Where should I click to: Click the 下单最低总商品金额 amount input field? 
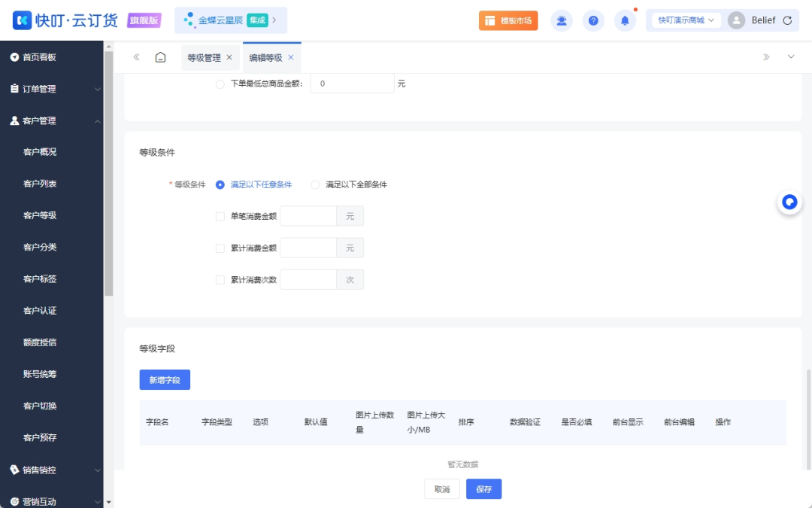351,84
